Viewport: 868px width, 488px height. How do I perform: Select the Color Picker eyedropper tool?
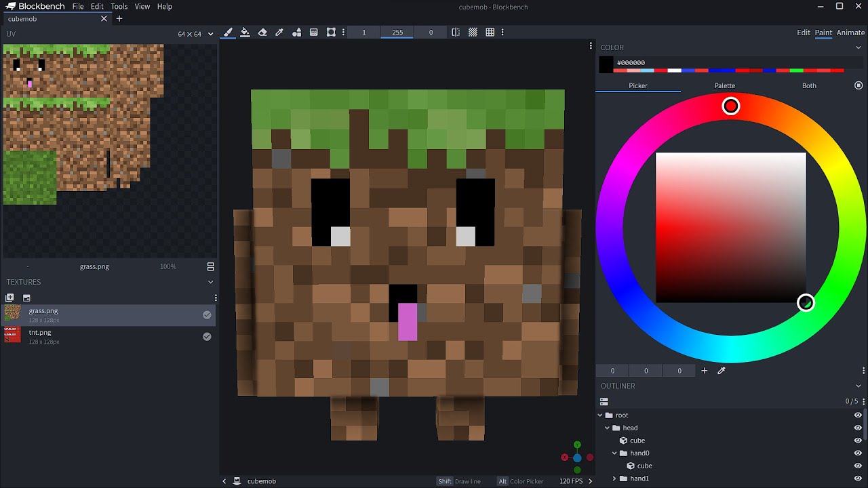coord(279,33)
